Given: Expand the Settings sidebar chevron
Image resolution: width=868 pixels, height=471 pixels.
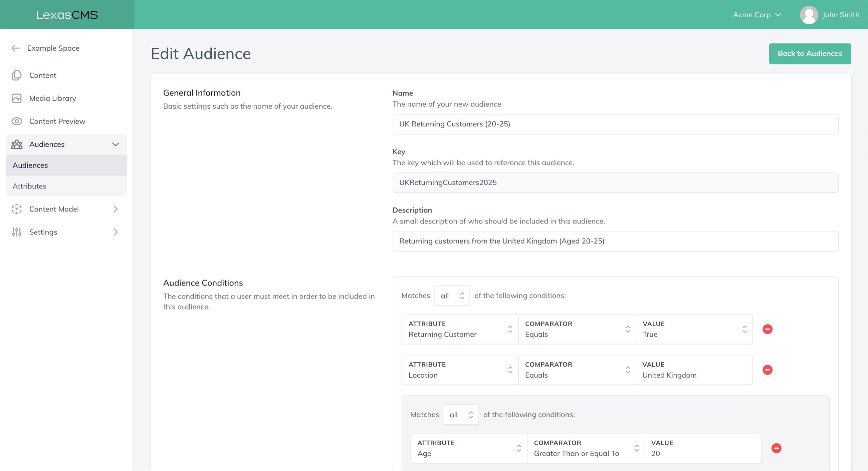Looking at the screenshot, I should click(x=115, y=232).
